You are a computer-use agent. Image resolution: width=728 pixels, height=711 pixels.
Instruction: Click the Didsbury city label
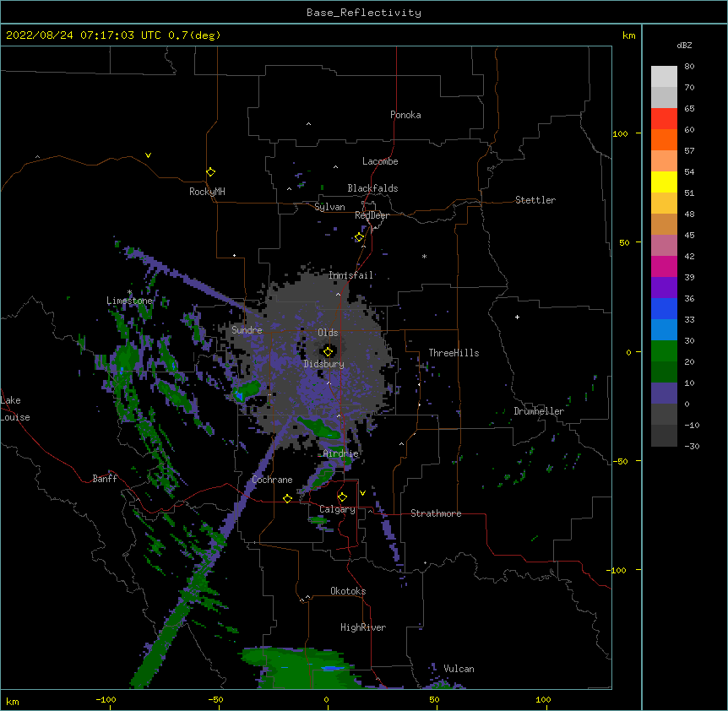[x=324, y=364]
